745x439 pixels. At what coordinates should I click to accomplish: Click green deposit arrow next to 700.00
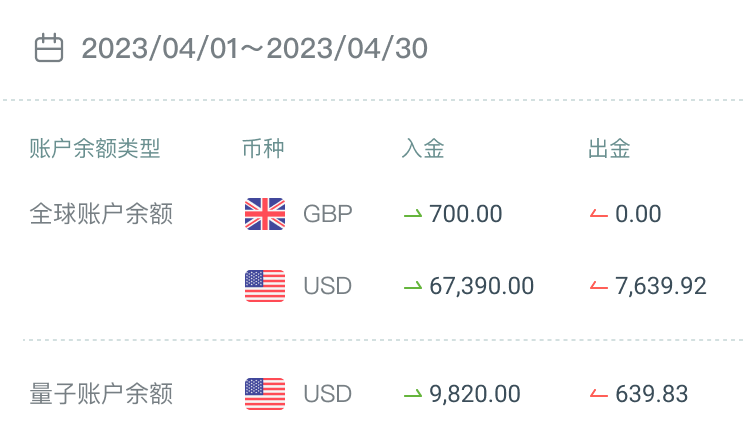[x=412, y=214]
